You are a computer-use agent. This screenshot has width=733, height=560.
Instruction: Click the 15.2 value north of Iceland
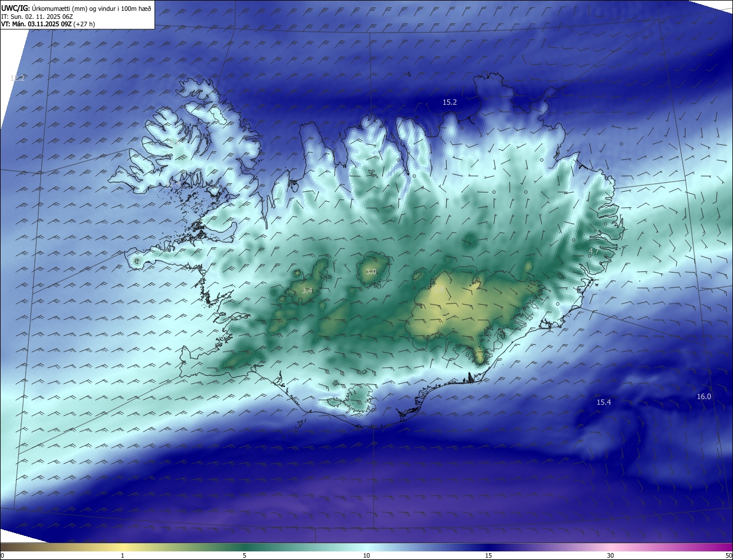[x=450, y=102]
